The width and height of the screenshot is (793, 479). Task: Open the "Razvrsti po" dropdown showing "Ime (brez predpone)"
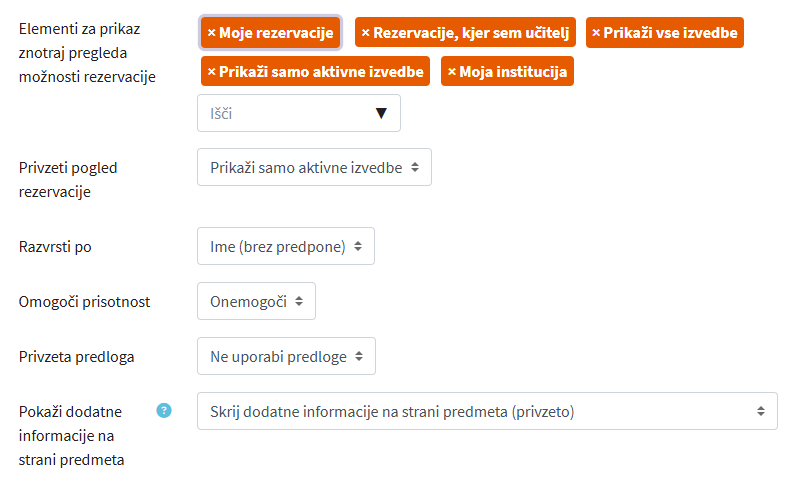(x=286, y=246)
